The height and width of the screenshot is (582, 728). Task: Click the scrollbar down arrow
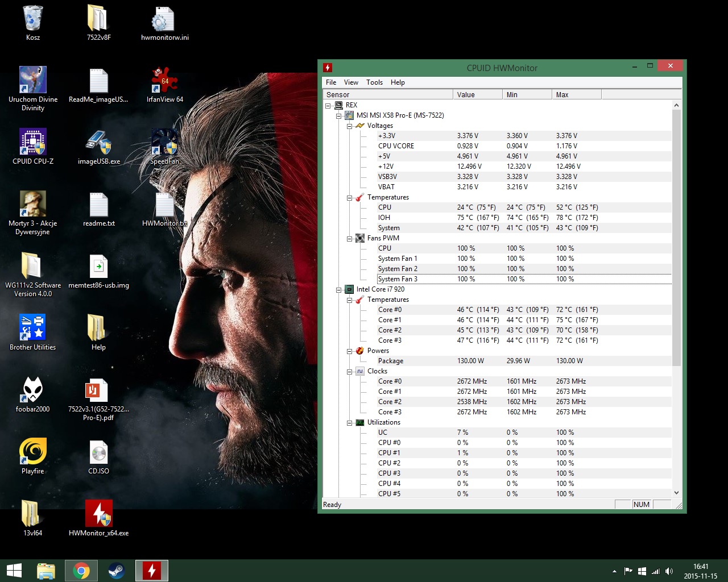pos(676,493)
